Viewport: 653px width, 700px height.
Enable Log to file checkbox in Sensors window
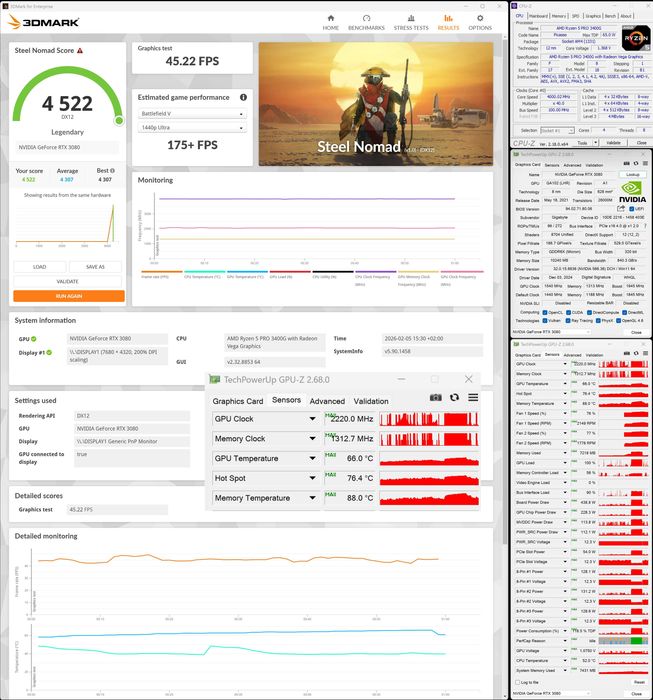[518, 682]
